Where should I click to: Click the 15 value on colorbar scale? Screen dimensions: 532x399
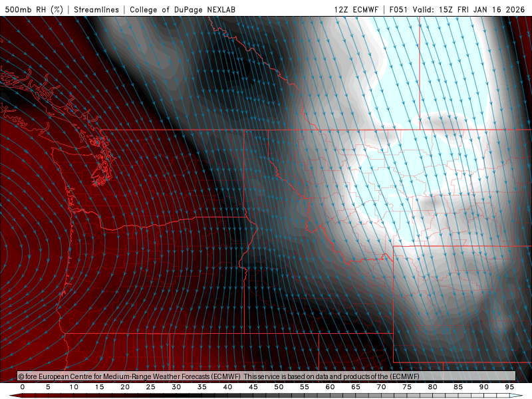click(99, 387)
